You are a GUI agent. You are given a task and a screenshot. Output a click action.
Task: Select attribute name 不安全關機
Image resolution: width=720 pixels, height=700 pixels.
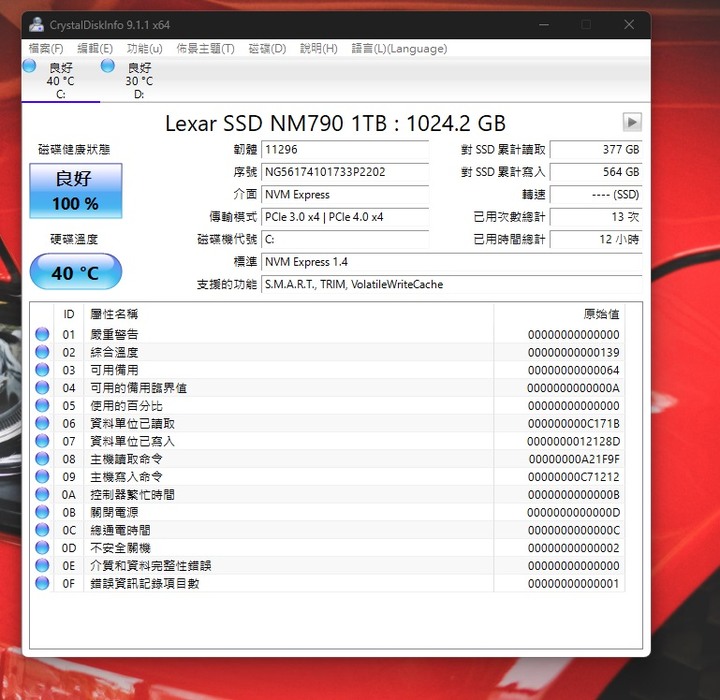(x=120, y=548)
